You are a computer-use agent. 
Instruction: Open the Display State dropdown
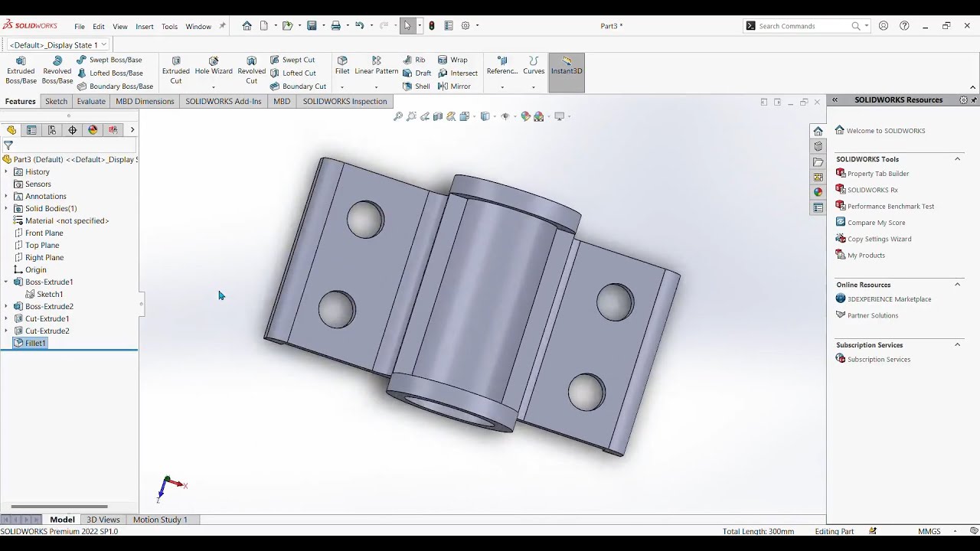pyautogui.click(x=57, y=44)
